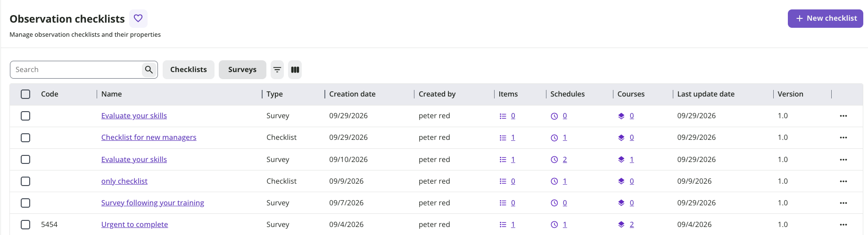Click schedules count 2 in Evaluate your skills row
The width and height of the screenshot is (868, 235).
(565, 160)
